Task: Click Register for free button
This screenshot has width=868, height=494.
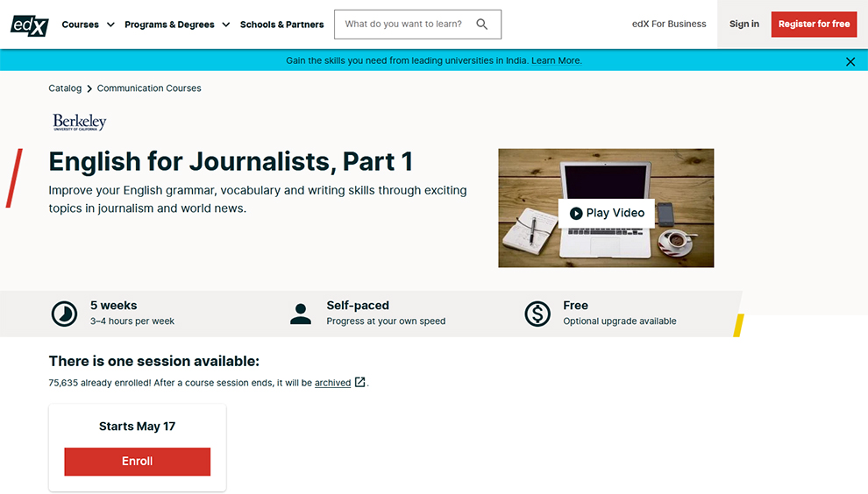Action: point(814,25)
